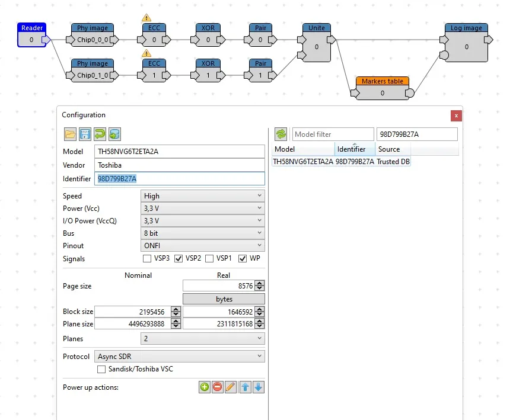513x420 pixels.
Task: Open configuration file via folder icon
Action: 70,134
